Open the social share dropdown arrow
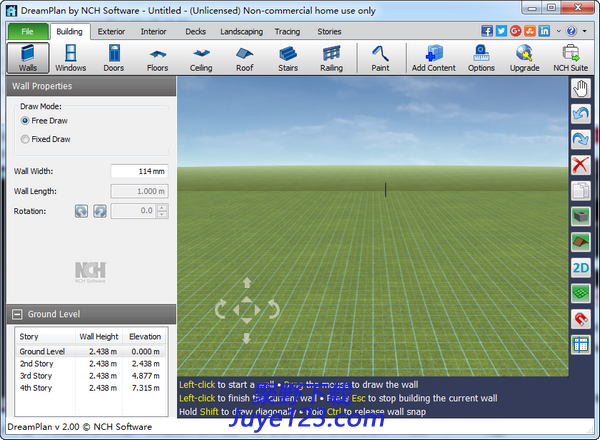600x440 pixels. (559, 31)
